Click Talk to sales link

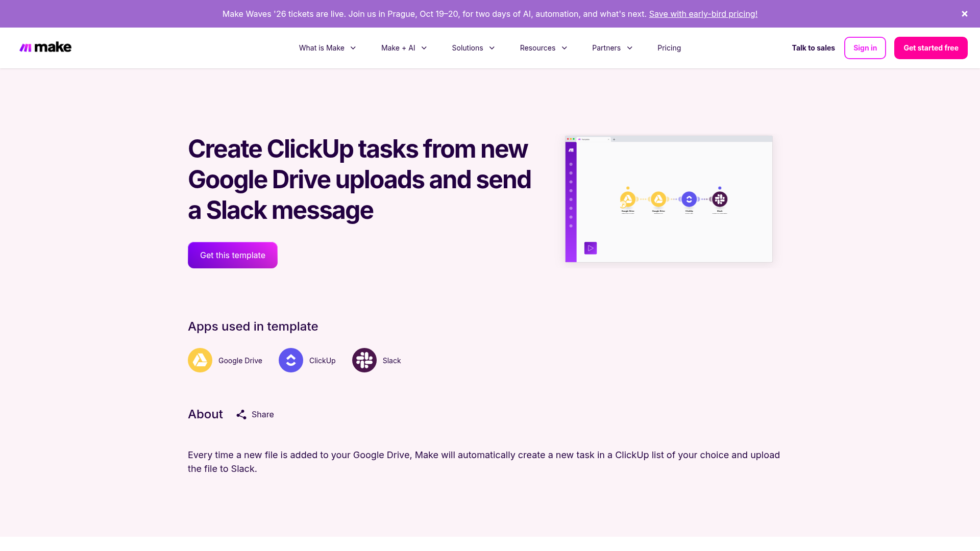tap(813, 48)
